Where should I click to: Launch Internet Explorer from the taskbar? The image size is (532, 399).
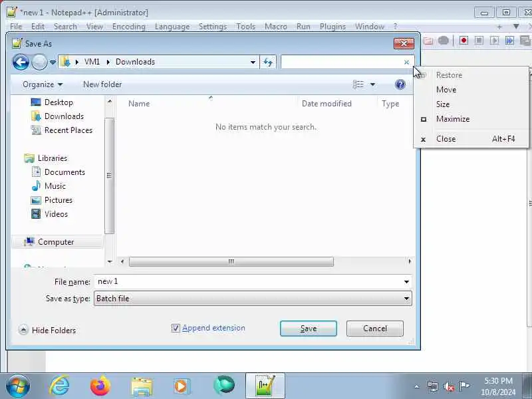coord(59,386)
